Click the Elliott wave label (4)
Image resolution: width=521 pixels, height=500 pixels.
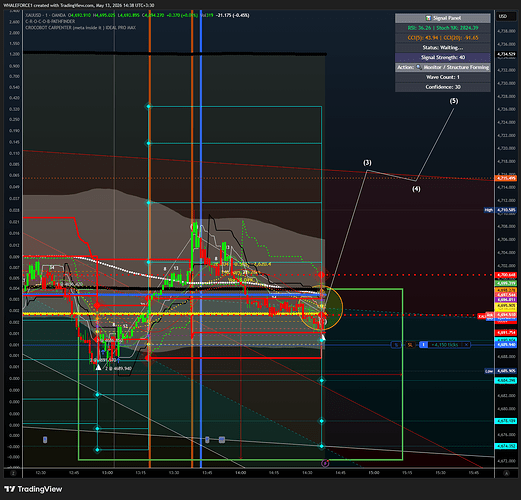pyautogui.click(x=416, y=189)
